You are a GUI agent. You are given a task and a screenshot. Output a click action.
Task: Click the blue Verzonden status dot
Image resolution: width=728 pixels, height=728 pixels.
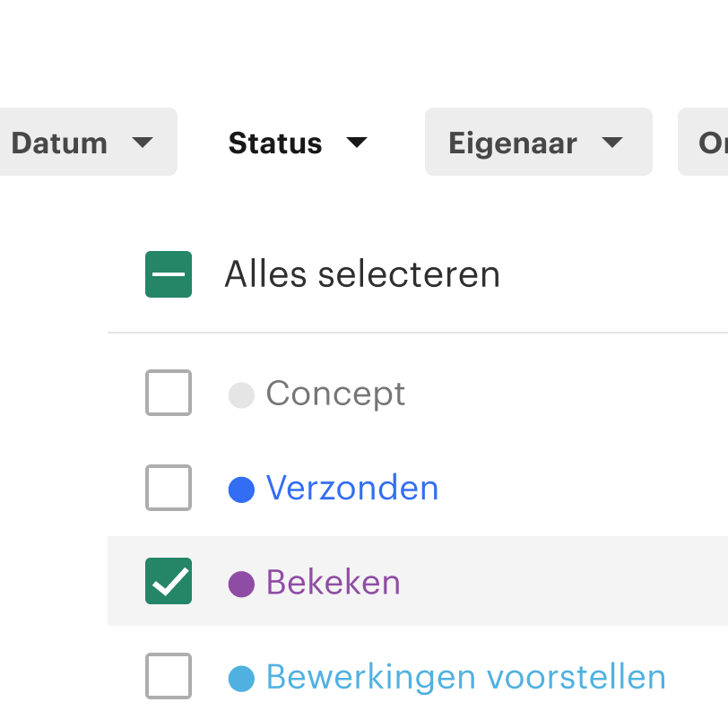[x=241, y=490]
